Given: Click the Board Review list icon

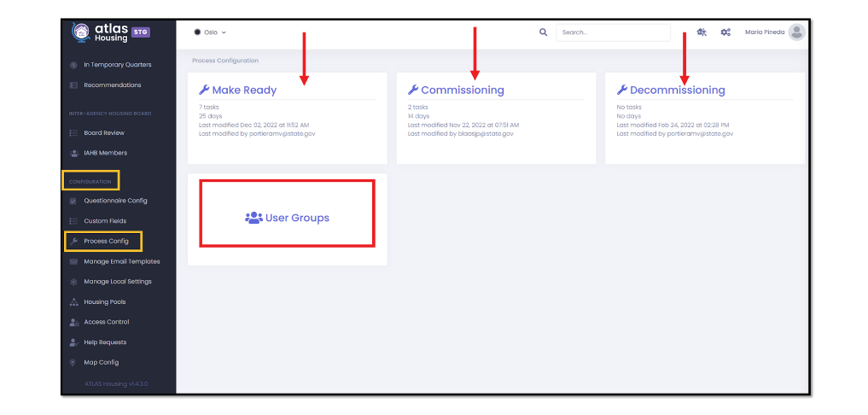Looking at the screenshot, I should coord(73,133).
